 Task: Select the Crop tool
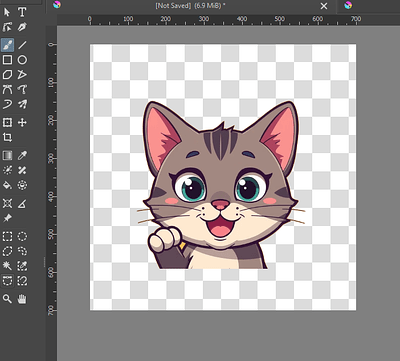7,137
